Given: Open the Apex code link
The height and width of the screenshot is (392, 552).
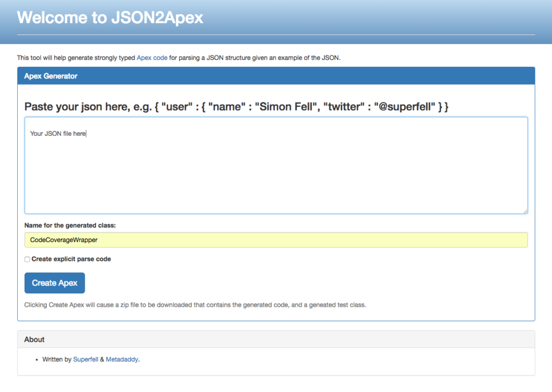Looking at the screenshot, I should 152,58.
